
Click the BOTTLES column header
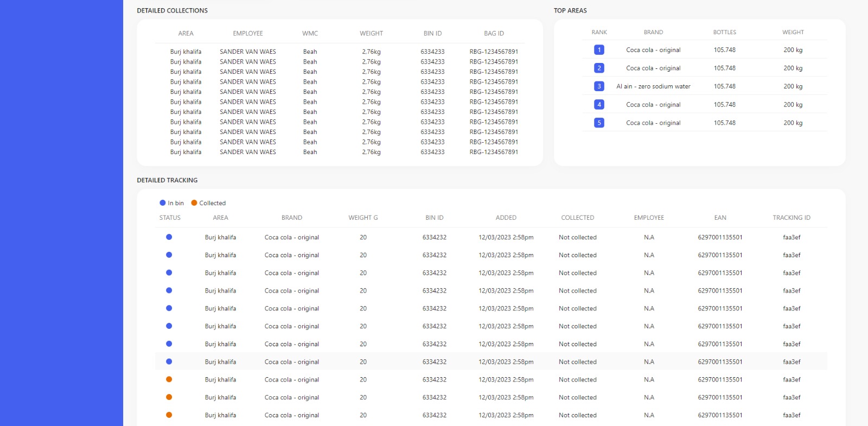click(x=725, y=33)
